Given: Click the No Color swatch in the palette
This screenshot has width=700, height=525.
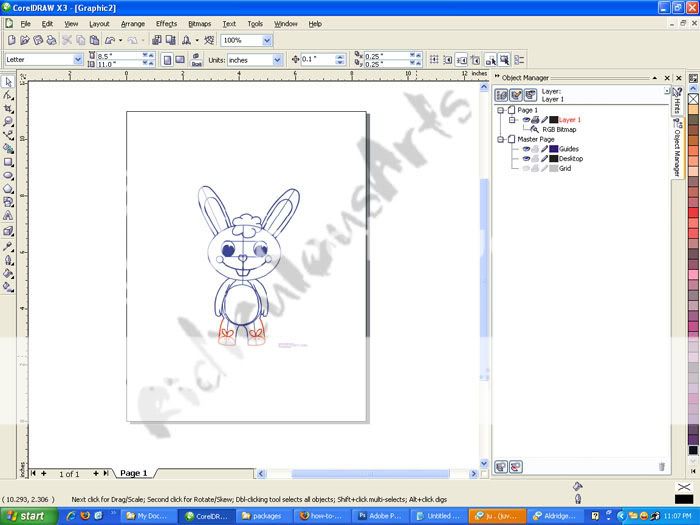Looking at the screenshot, I should click(x=693, y=99).
